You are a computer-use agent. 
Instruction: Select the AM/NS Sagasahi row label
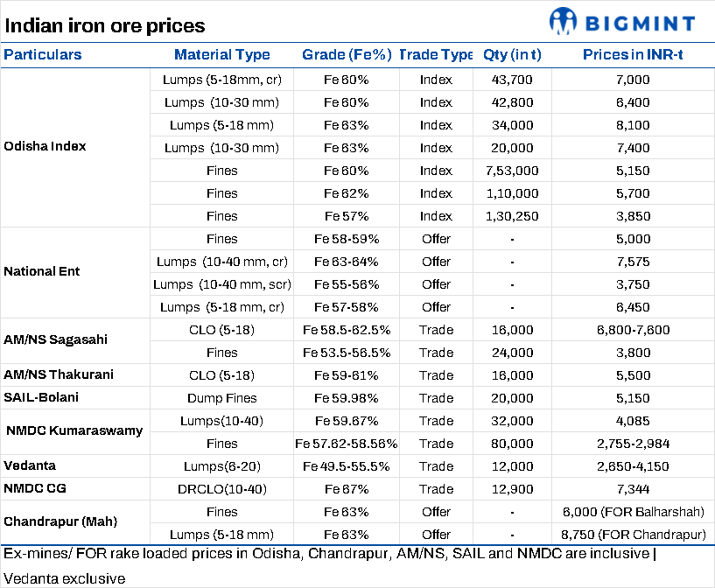(x=55, y=339)
